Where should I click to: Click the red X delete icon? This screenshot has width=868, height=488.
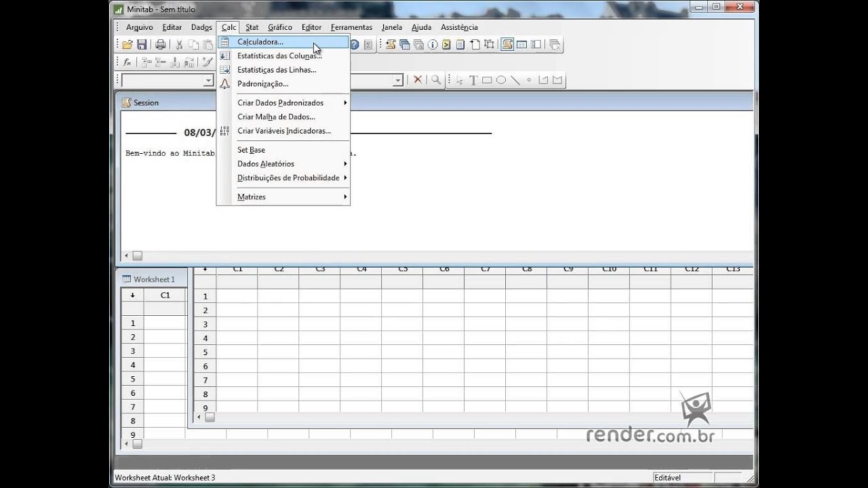[418, 80]
